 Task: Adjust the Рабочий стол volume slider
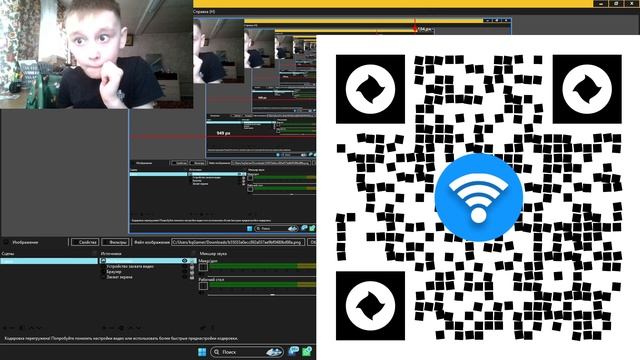click(262, 294)
